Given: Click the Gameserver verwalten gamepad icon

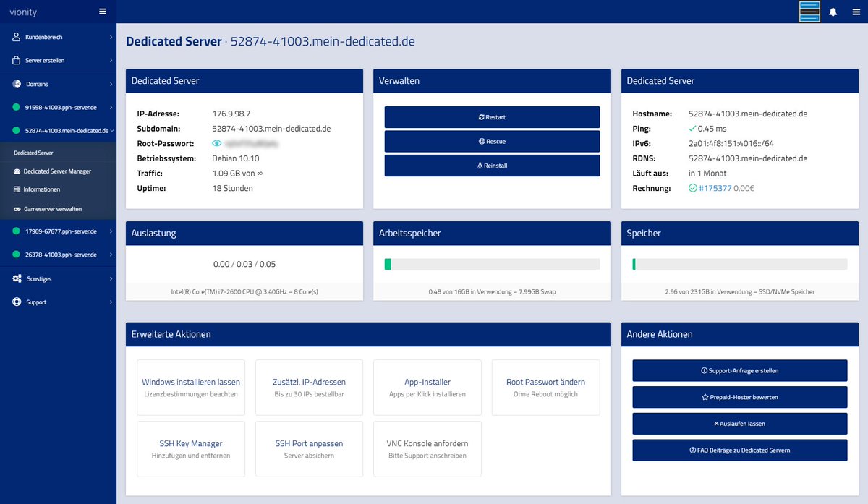Looking at the screenshot, I should (17, 208).
